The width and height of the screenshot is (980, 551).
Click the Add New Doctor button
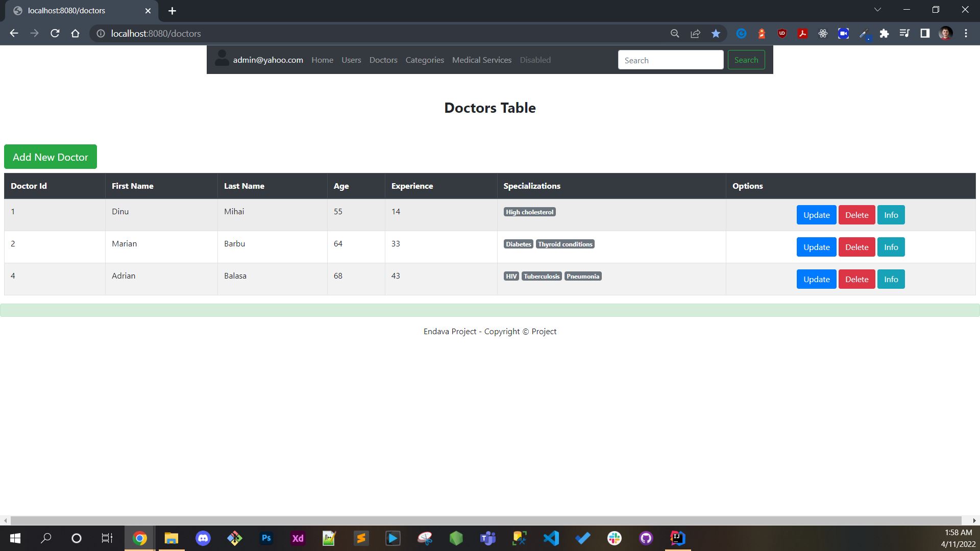tap(50, 157)
